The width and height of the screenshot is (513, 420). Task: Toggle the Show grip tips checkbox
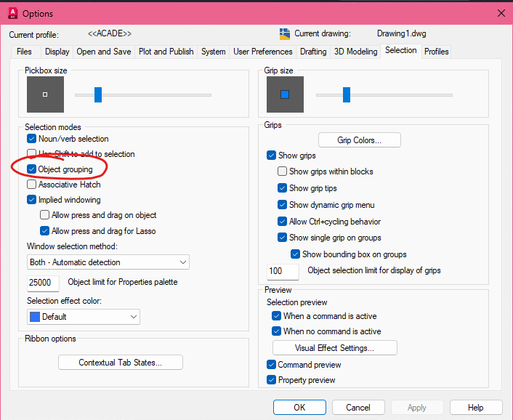282,188
